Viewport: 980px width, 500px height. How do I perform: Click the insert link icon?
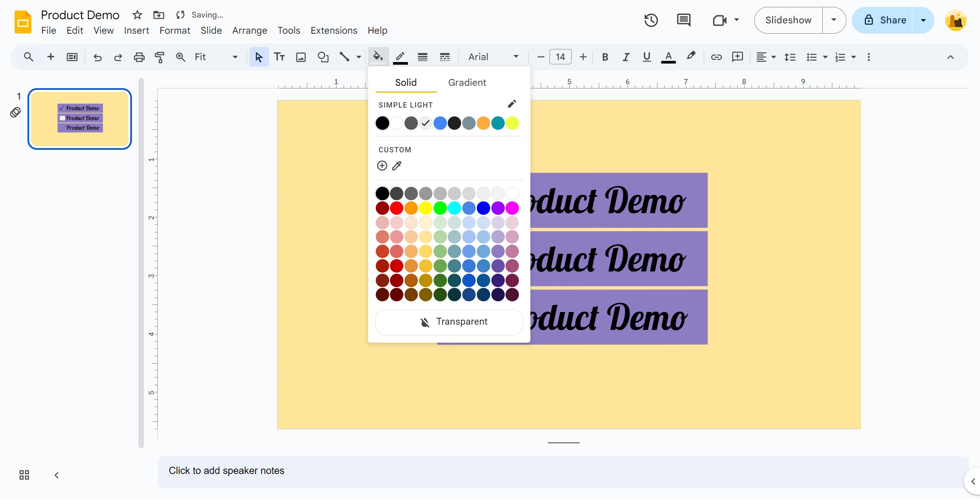[716, 57]
